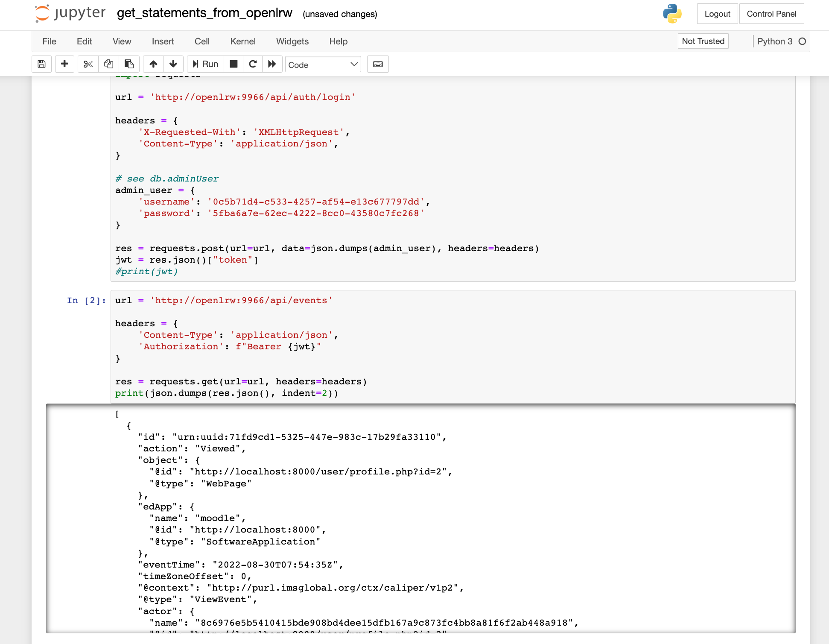The image size is (829, 644).
Task: Click the Logout button
Action: pos(717,14)
